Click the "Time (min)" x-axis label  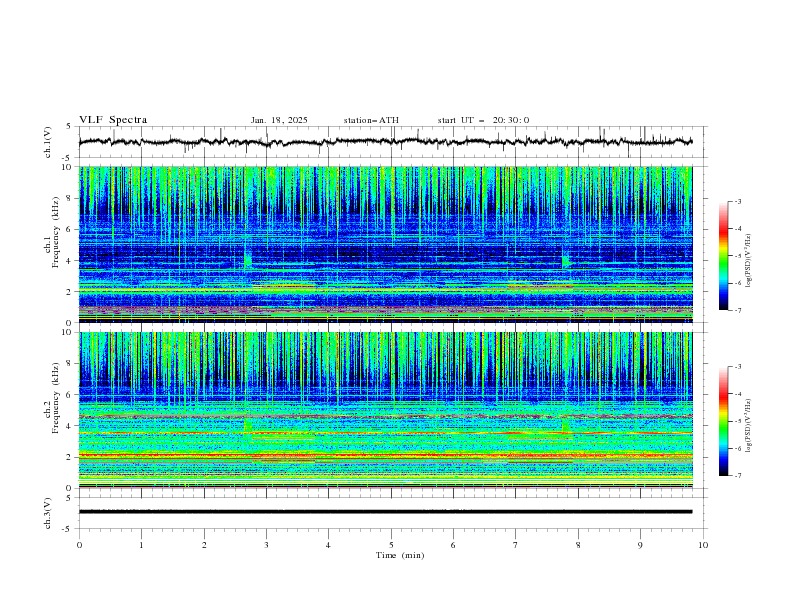[400, 555]
